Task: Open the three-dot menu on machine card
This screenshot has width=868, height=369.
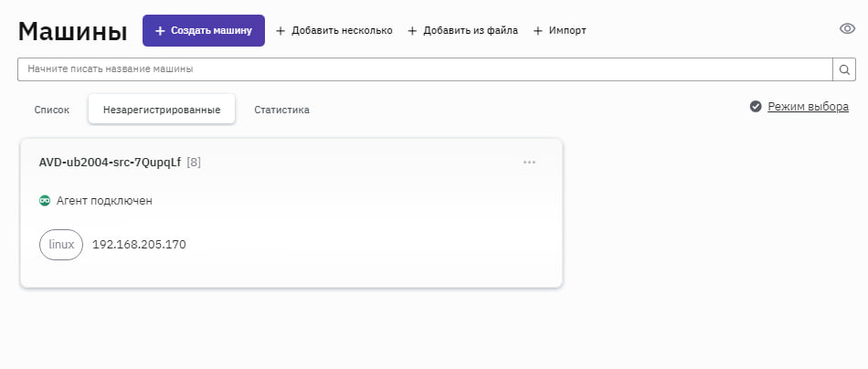Action: (529, 163)
